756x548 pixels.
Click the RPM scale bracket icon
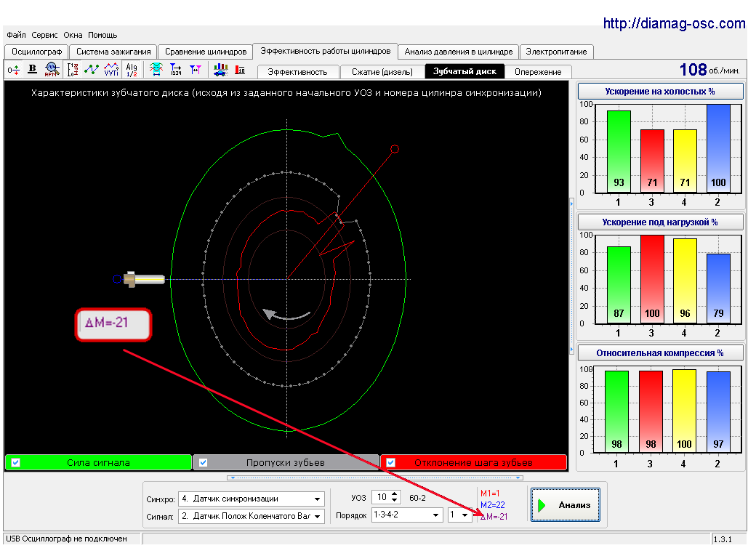[72, 70]
